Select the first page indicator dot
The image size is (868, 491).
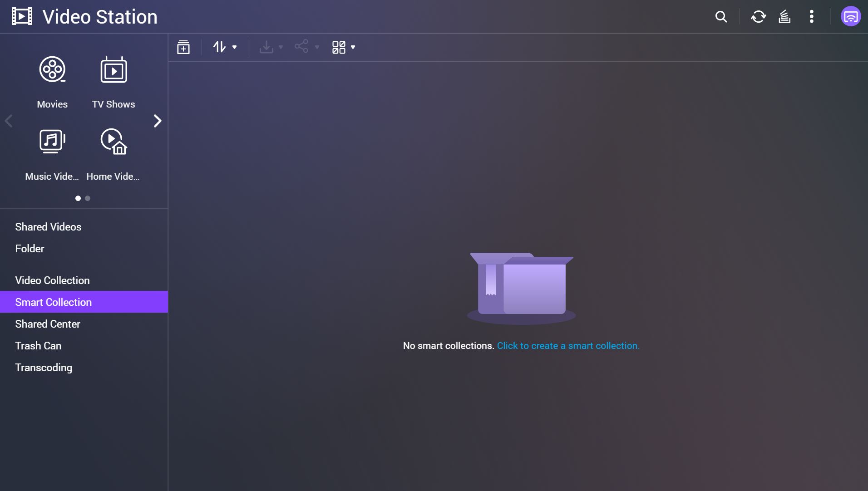coord(78,198)
